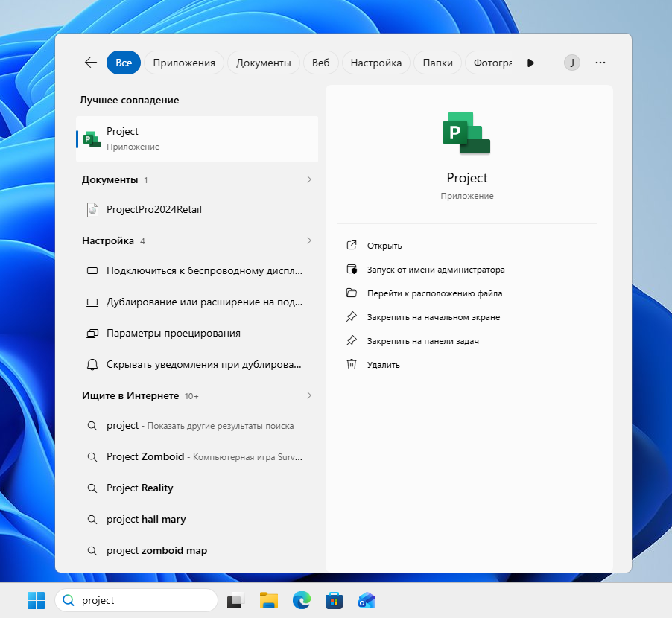Image resolution: width=672 pixels, height=618 pixels.
Task: Click projection icon beside Параметры проецирования
Action: [x=92, y=333]
